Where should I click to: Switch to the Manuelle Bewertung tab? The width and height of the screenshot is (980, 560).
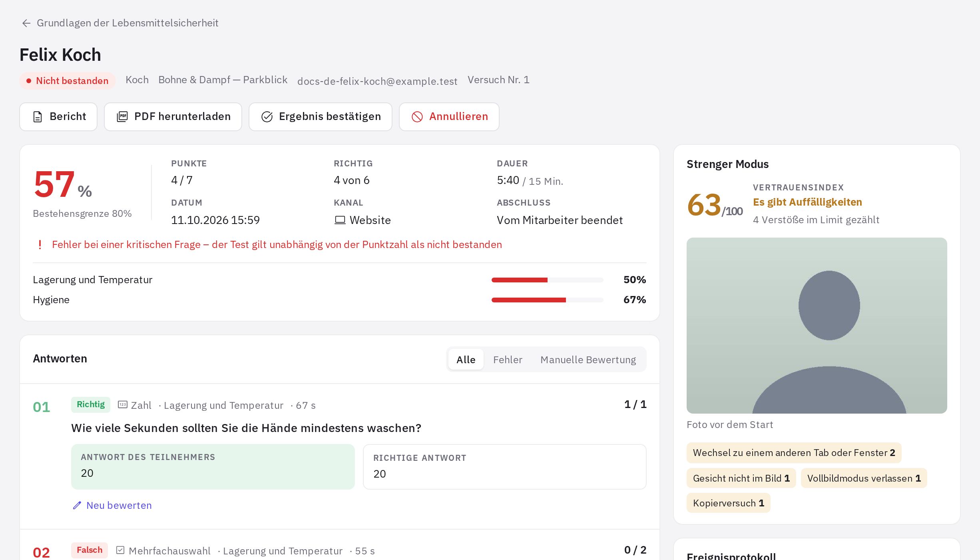(x=588, y=360)
